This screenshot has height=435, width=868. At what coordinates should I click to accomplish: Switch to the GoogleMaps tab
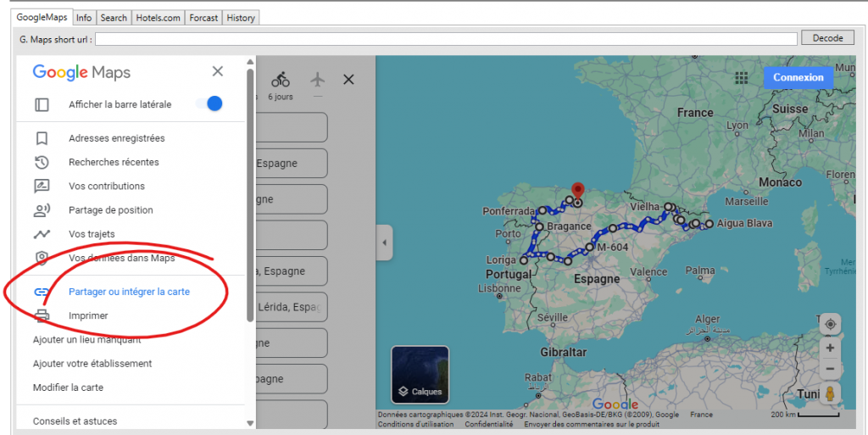tap(42, 17)
